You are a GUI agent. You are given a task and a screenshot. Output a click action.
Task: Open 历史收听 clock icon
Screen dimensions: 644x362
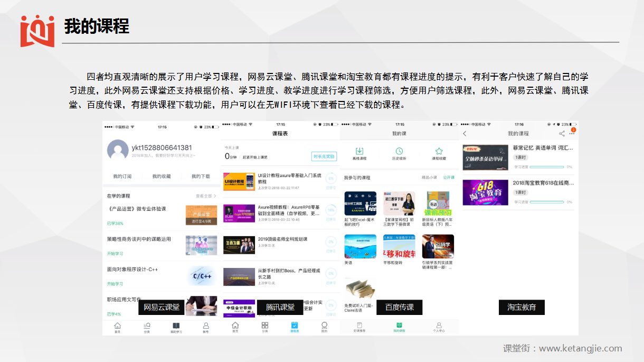pyautogui.click(x=399, y=151)
